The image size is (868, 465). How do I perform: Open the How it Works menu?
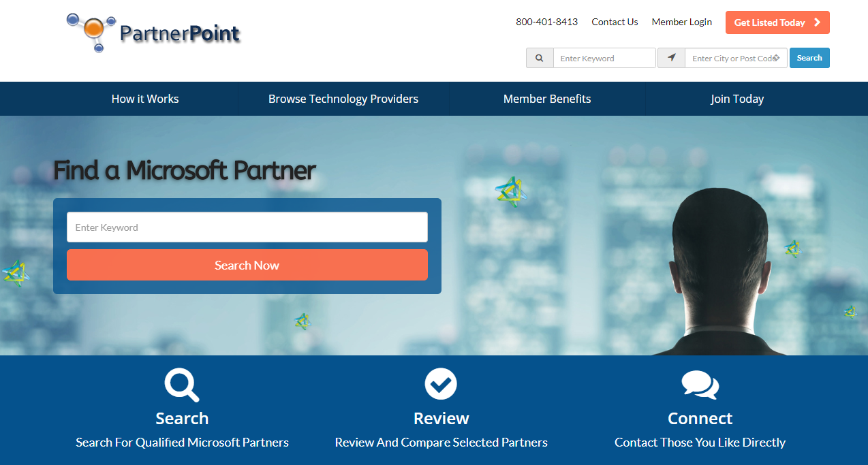(145, 99)
